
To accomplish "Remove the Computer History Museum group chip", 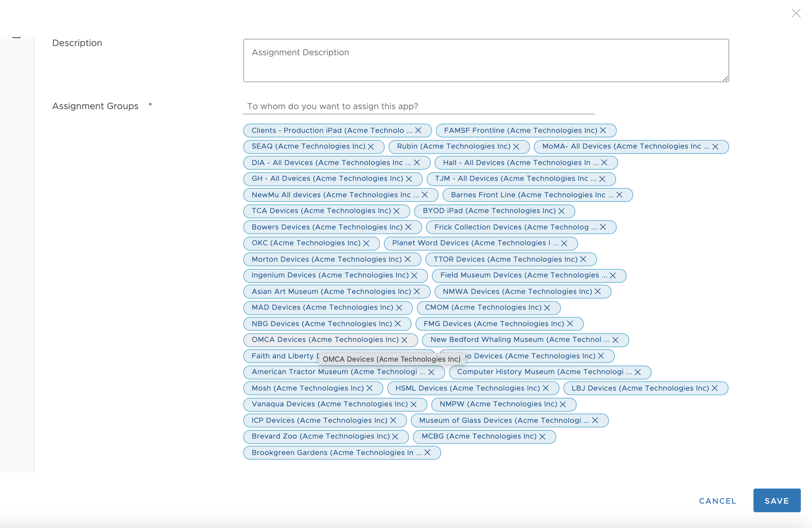I will [x=638, y=372].
